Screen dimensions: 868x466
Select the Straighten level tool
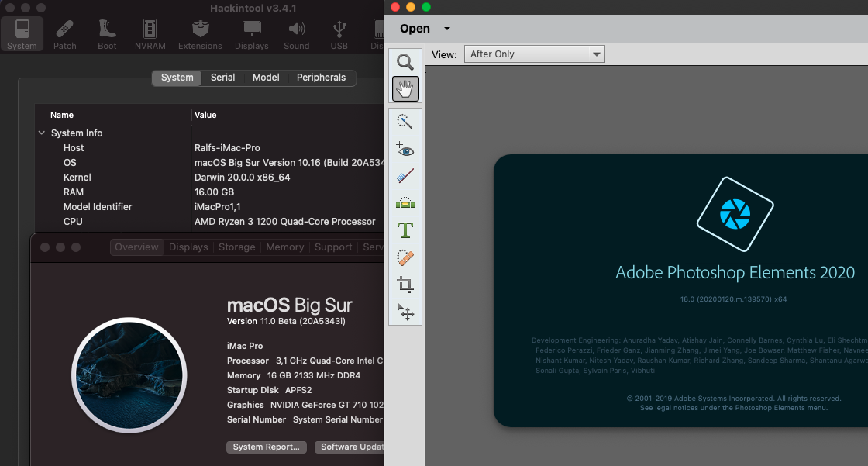405,203
